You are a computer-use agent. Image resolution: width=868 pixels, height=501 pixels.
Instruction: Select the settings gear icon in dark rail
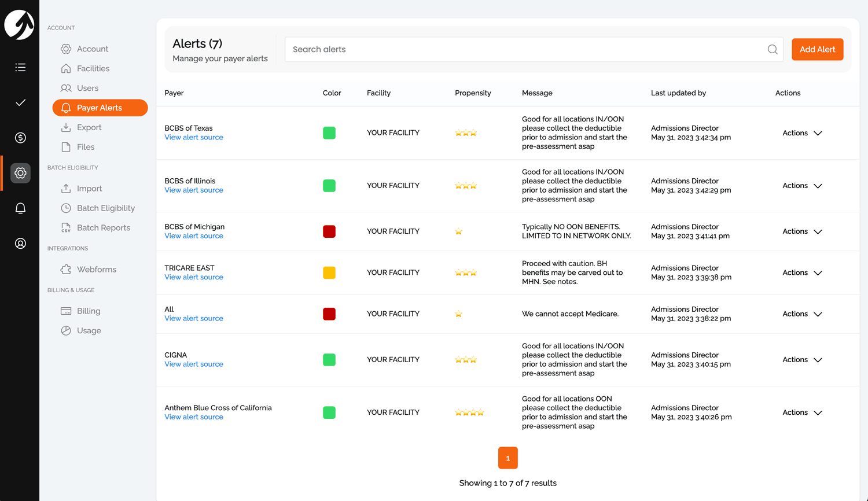pos(20,173)
